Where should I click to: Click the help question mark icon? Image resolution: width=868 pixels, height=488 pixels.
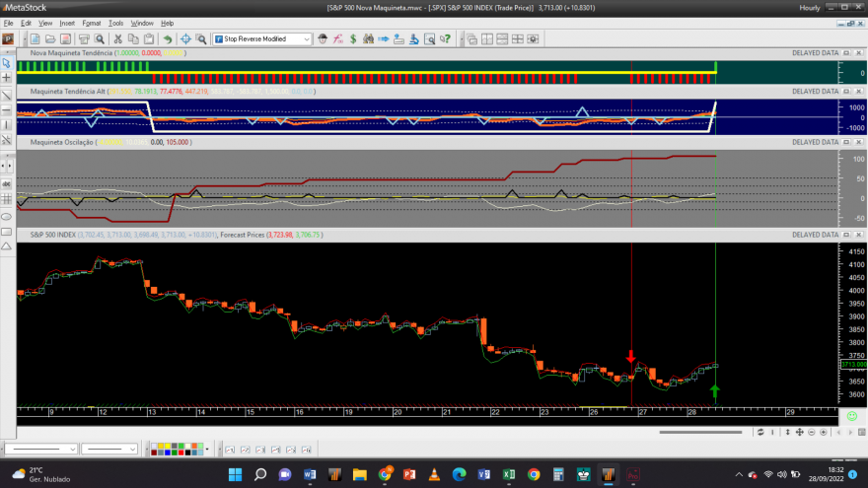point(445,38)
